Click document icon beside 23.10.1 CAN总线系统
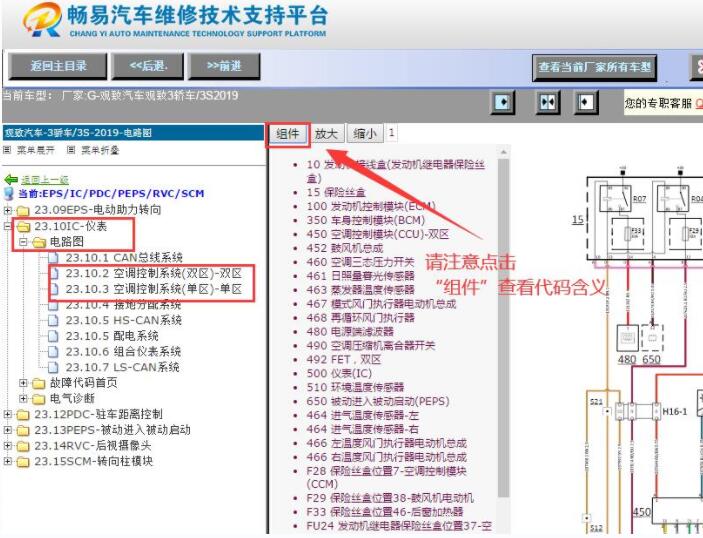The image size is (703, 538). pyautogui.click(x=53, y=257)
